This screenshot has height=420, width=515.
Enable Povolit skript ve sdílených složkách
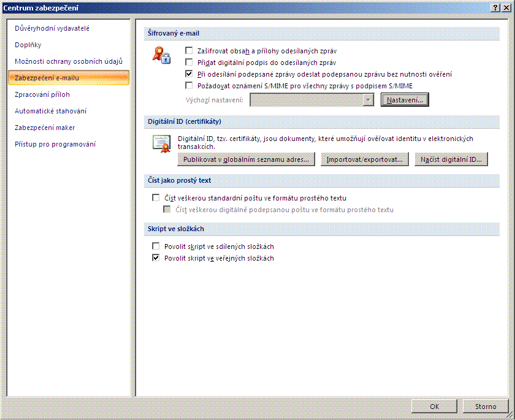coord(156,246)
